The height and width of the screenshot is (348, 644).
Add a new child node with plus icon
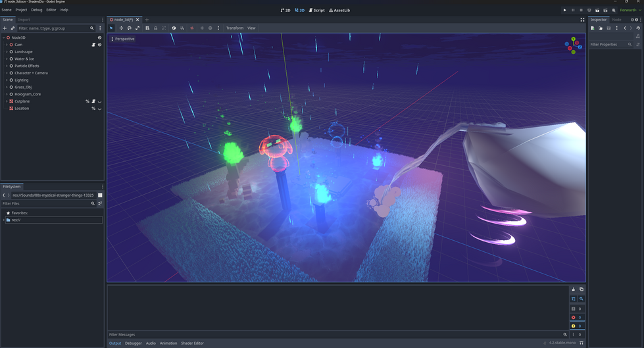click(5, 28)
